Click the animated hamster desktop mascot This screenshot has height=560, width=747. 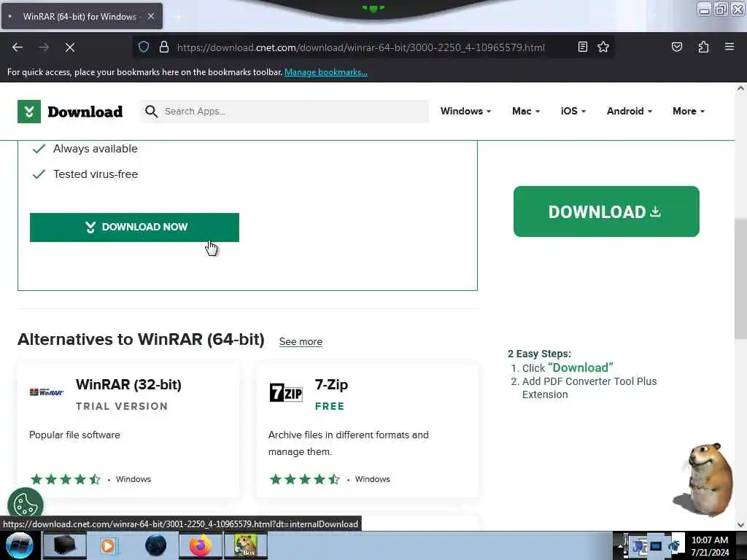704,480
